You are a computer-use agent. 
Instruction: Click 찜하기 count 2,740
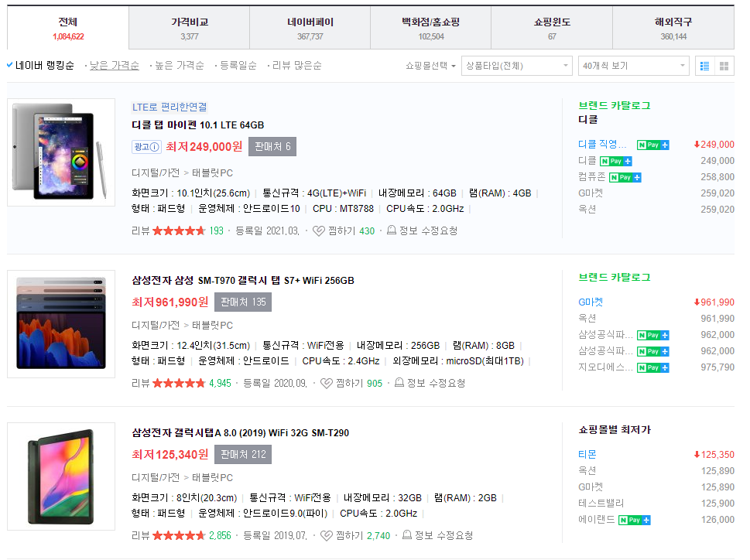coord(378,536)
